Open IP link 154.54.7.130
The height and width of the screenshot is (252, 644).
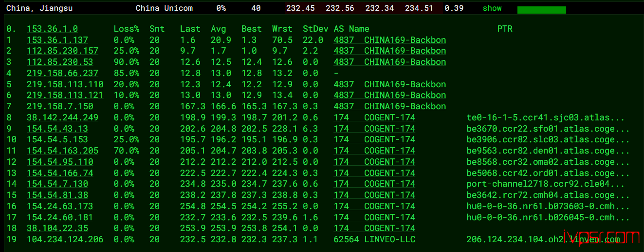tap(57, 184)
